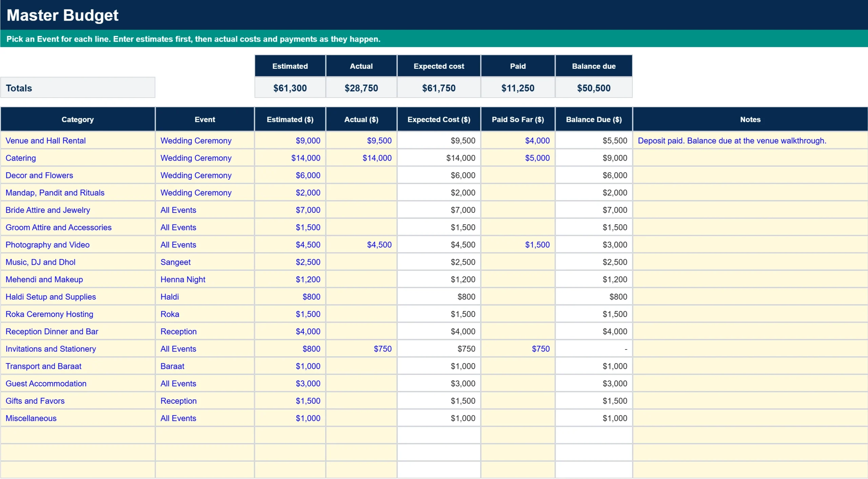Click the $14,000 actual cost for Catering
The height and width of the screenshot is (479, 868).
point(361,158)
